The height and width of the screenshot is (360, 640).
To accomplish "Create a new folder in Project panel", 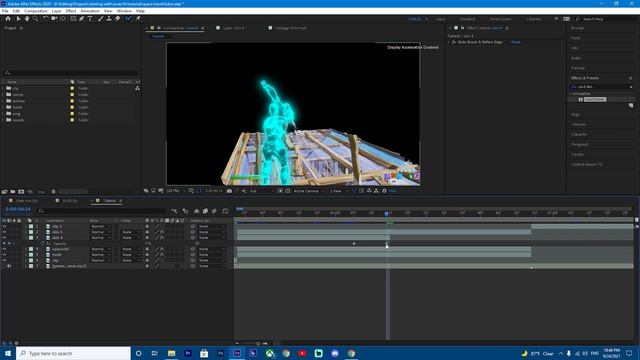I will click(x=13, y=191).
